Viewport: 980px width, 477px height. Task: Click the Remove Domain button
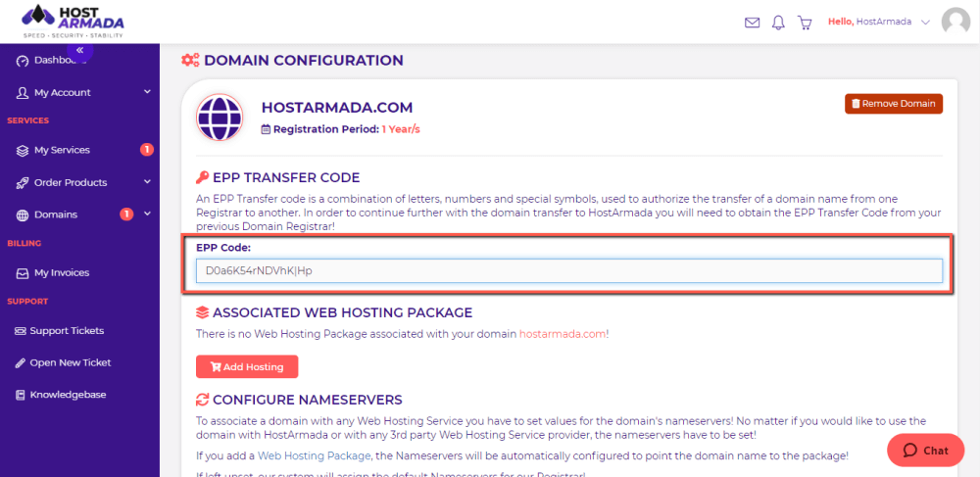pos(894,104)
